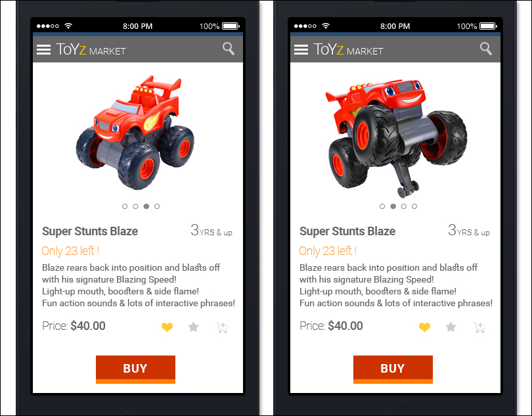Add to cart icon on right phone

pyautogui.click(x=479, y=327)
